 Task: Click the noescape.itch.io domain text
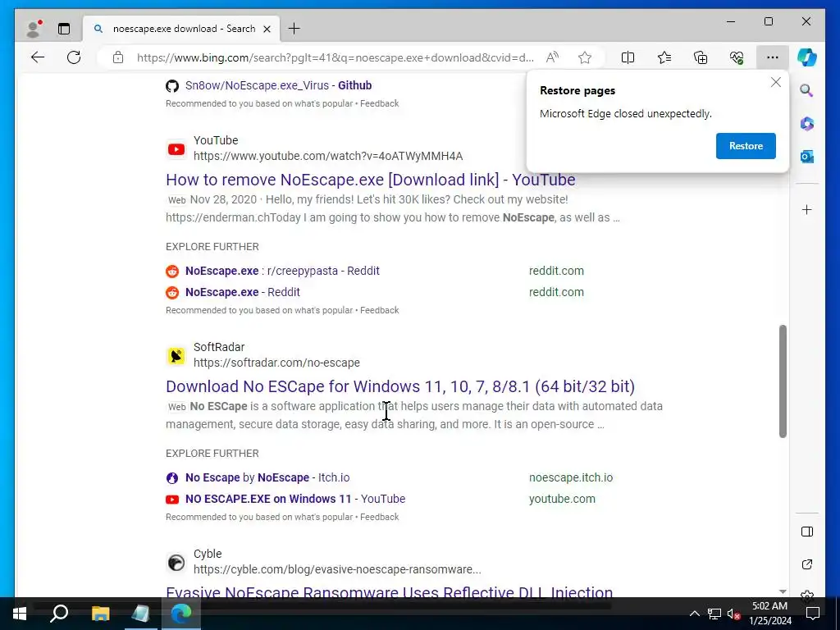click(571, 477)
